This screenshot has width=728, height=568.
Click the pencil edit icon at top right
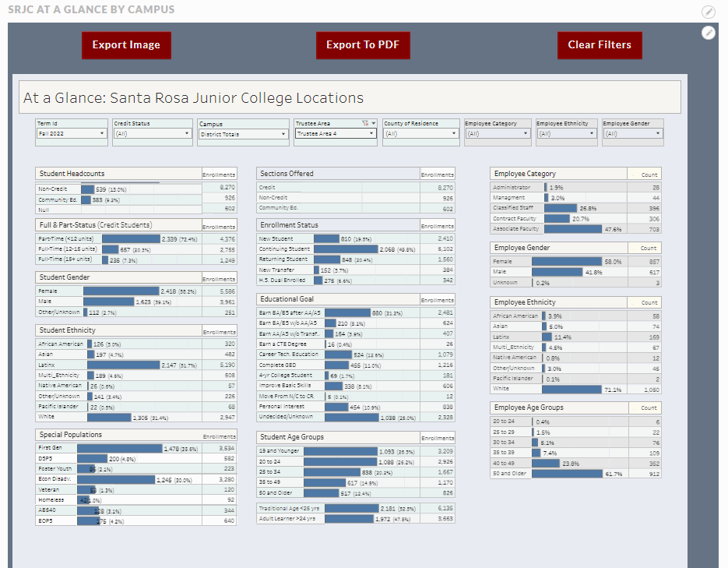click(x=707, y=12)
